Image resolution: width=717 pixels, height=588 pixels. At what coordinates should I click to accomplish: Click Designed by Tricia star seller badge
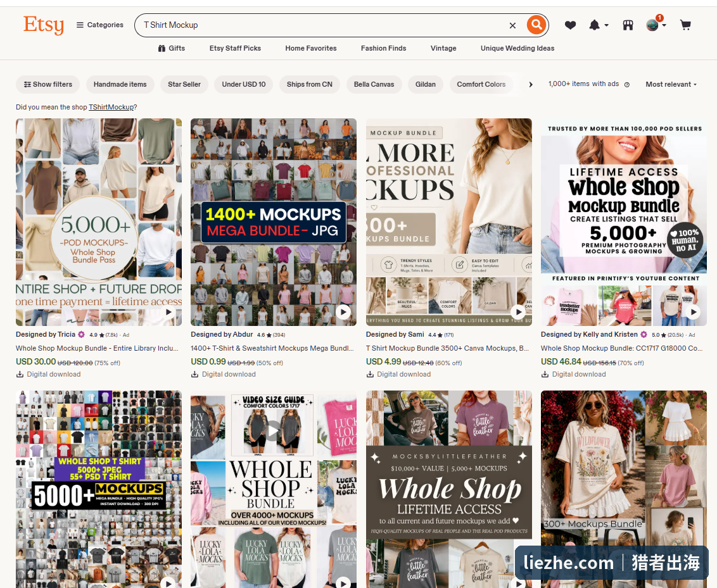pyautogui.click(x=82, y=334)
